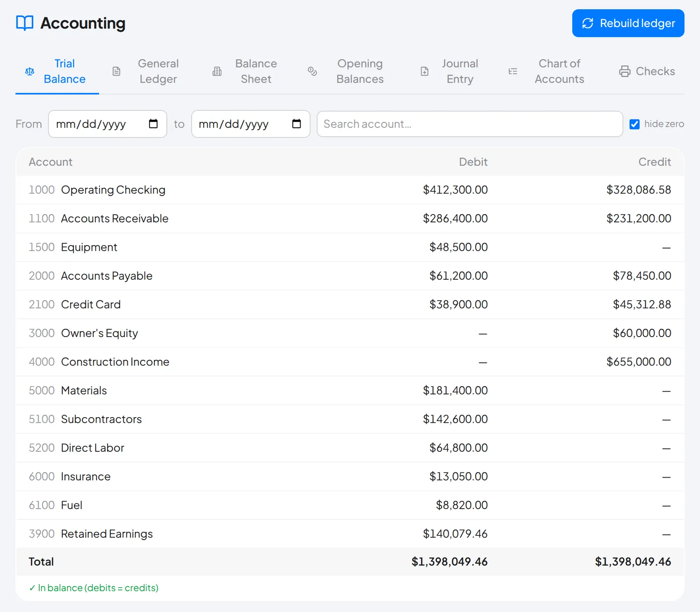Viewport: 700px width, 612px height.
Task: Click the Chart of Accounts tree icon
Action: pos(513,71)
